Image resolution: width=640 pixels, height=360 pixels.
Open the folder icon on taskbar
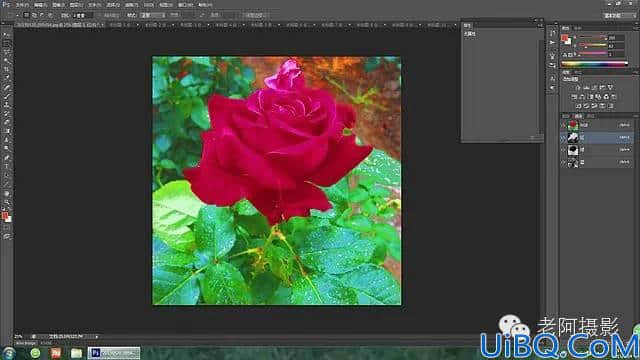pyautogui.click(x=76, y=353)
